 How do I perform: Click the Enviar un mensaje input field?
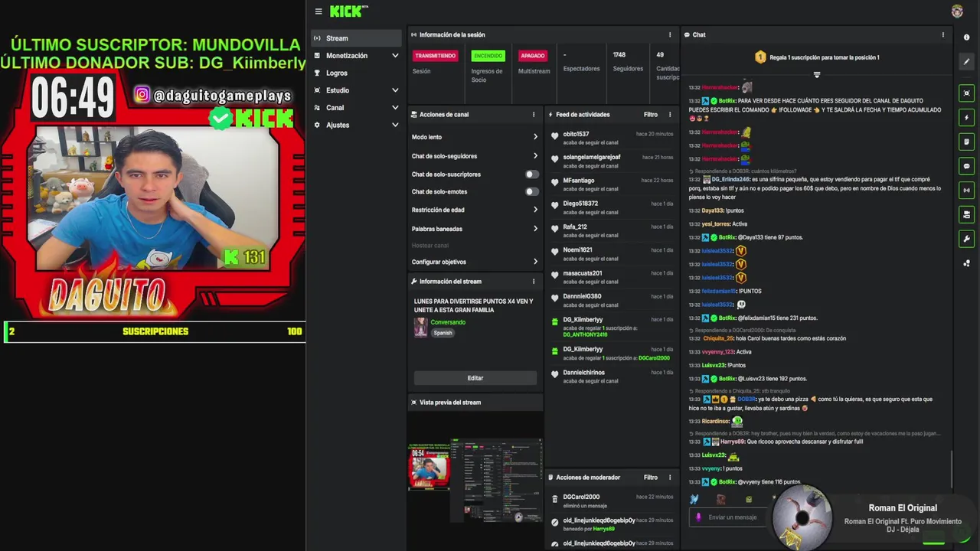pyautogui.click(x=733, y=517)
